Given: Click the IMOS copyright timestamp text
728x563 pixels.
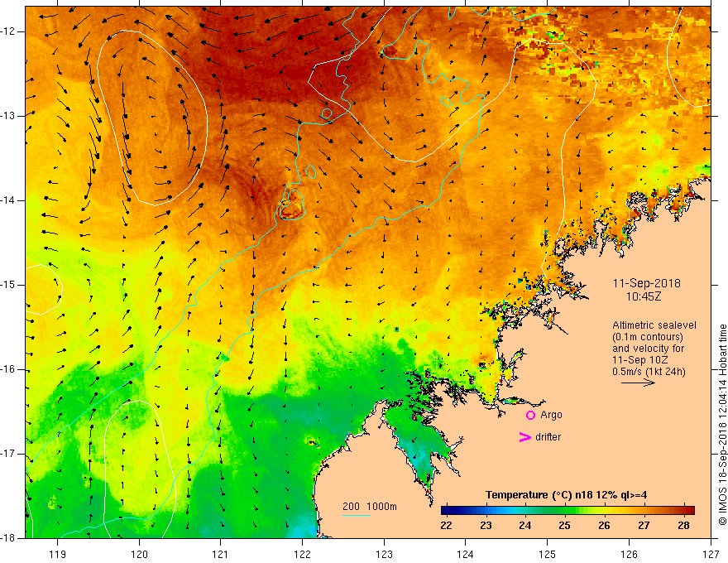Looking at the screenshot, I should (722, 425).
